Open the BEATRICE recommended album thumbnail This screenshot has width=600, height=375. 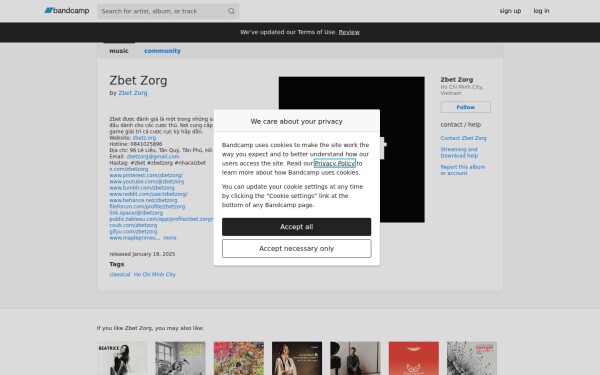[122, 358]
